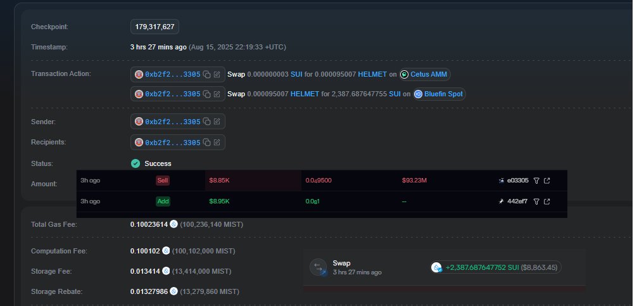This screenshot has width=644, height=306.
Task: Open external link in Add row
Action: (546, 201)
